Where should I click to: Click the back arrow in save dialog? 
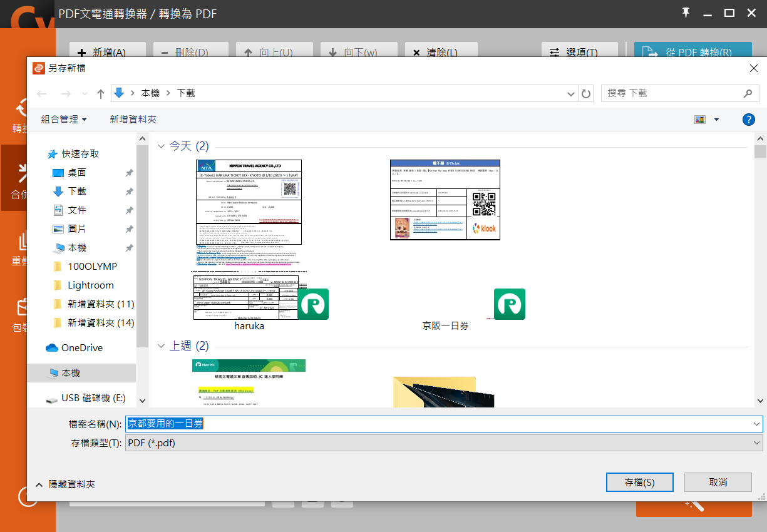tap(42, 93)
